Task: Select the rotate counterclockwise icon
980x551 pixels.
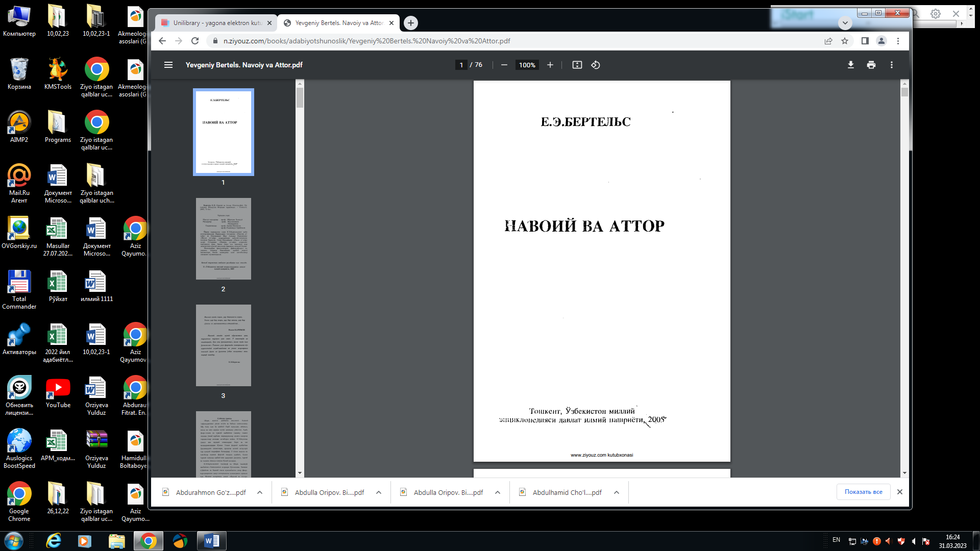Action: click(x=595, y=65)
